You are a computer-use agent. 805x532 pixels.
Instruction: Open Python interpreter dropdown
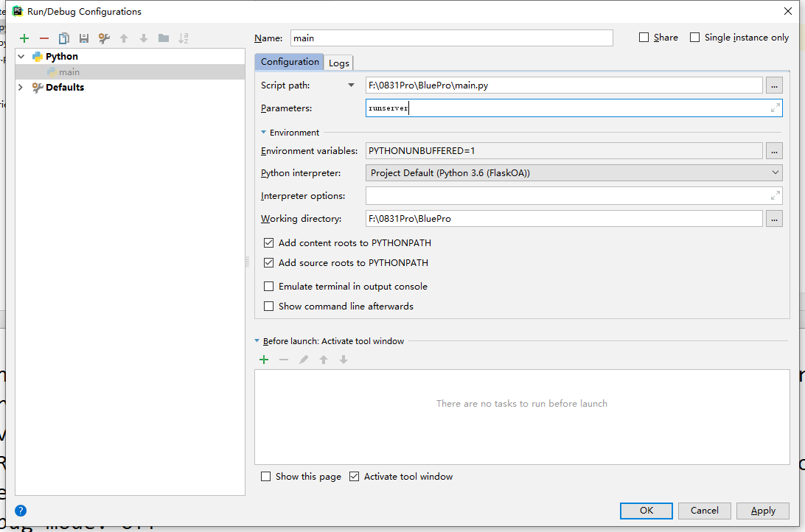(776, 173)
